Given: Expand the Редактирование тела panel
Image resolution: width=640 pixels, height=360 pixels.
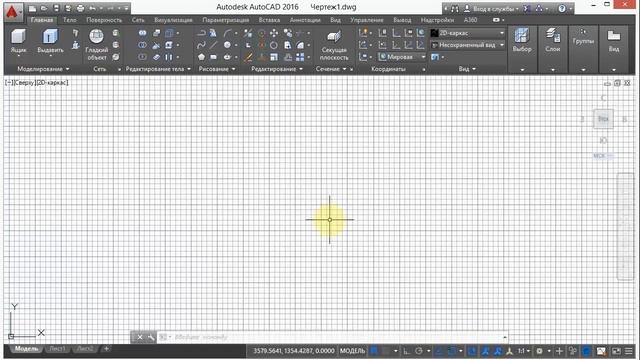Looking at the screenshot, I should pyautogui.click(x=158, y=69).
